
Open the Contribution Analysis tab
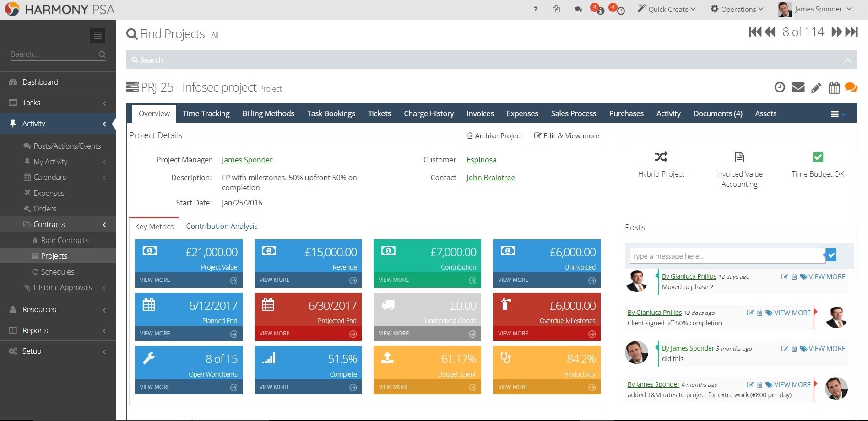(x=222, y=226)
